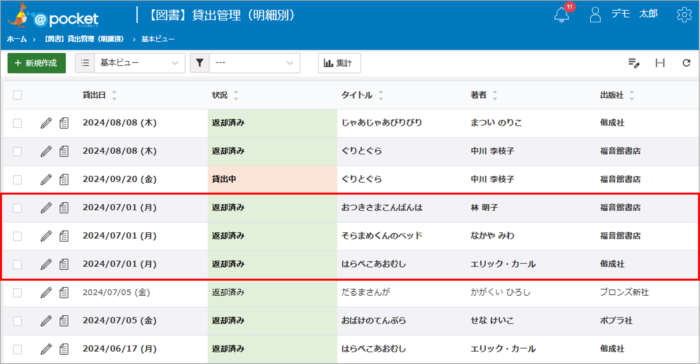Copy the じゃあじゃあびりびり record
Viewport: 700px width, 364px height.
64,123
